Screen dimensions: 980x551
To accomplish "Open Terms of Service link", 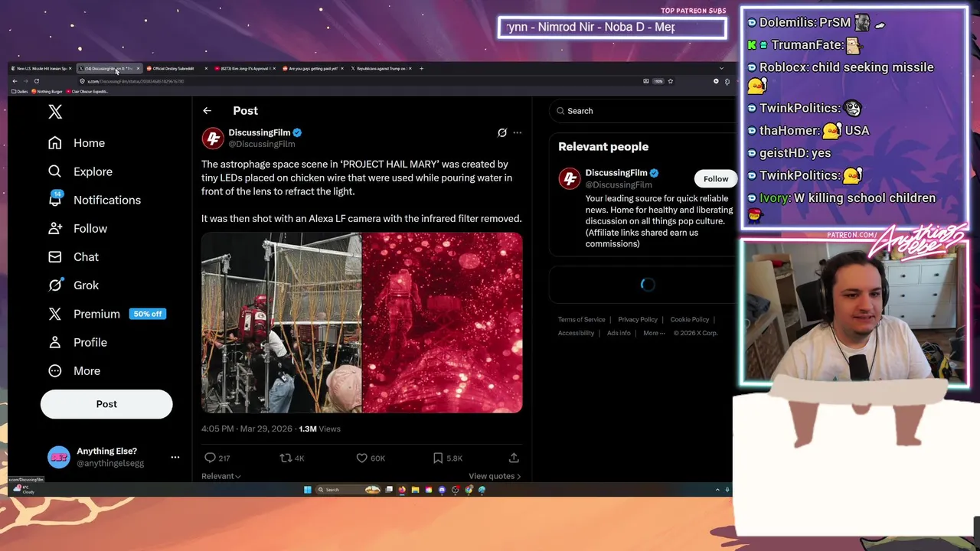I will tap(581, 319).
